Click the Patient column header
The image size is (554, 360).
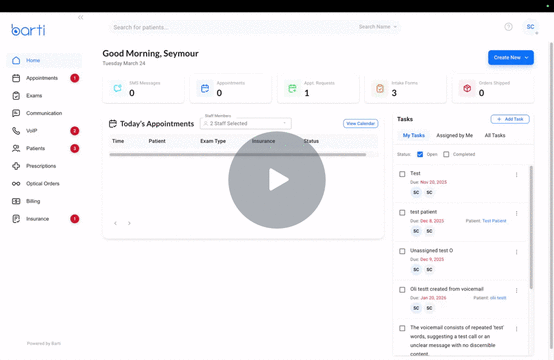157,141
